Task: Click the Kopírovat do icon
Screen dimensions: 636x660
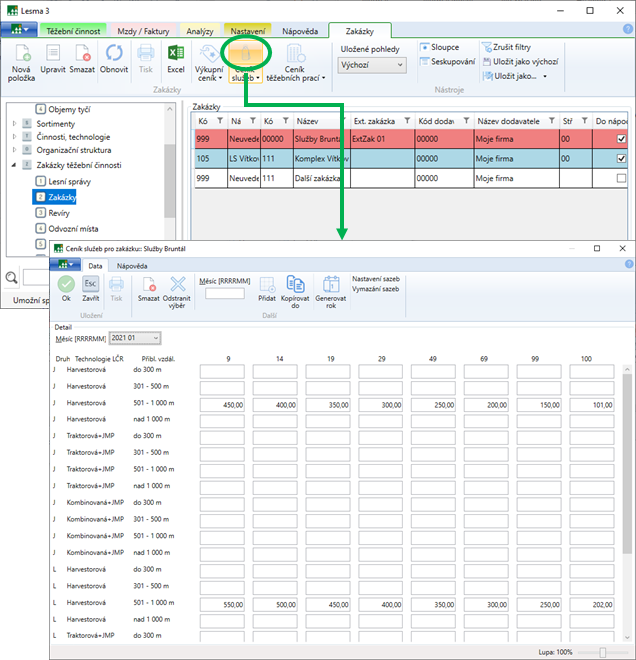Action: pos(295,284)
